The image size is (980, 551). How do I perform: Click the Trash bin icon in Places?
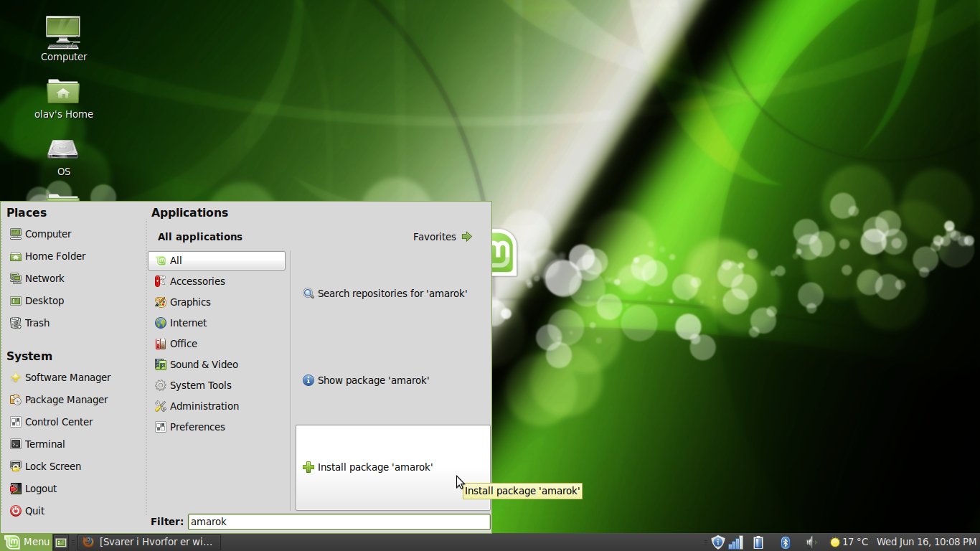15,323
